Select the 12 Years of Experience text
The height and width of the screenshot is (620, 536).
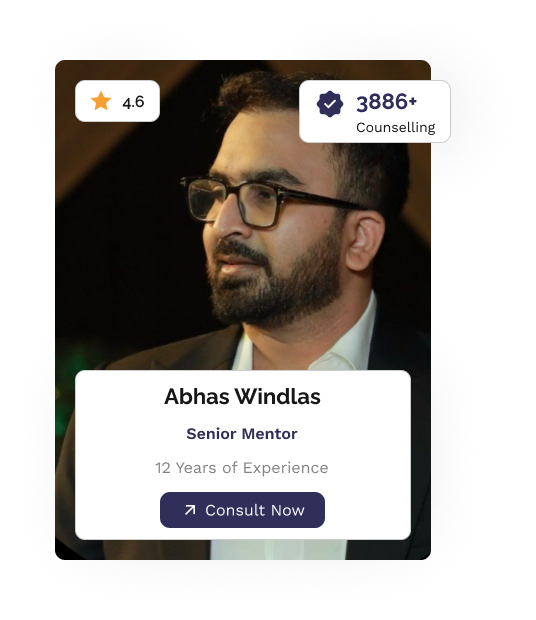[x=242, y=468]
